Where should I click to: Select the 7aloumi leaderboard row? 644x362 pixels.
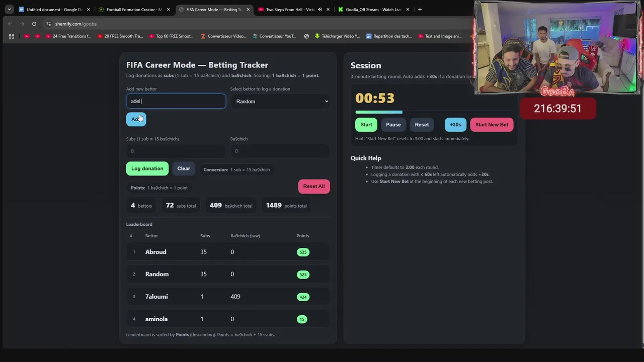(228, 297)
